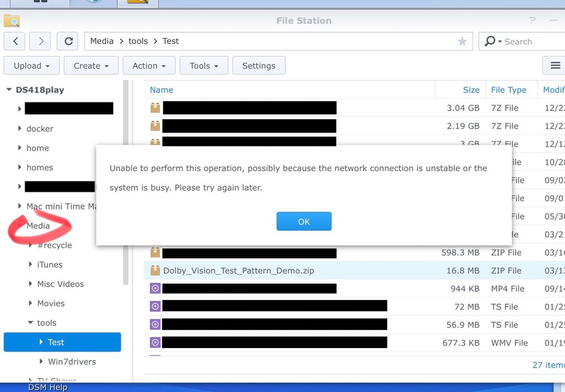The height and width of the screenshot is (392, 565).
Task: Select the docker folder label
Action: point(39,128)
